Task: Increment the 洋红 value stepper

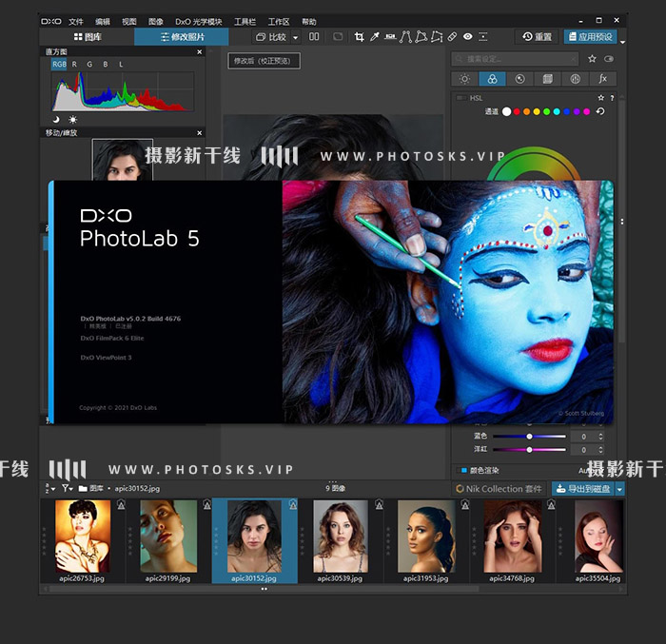Action: coord(600,448)
